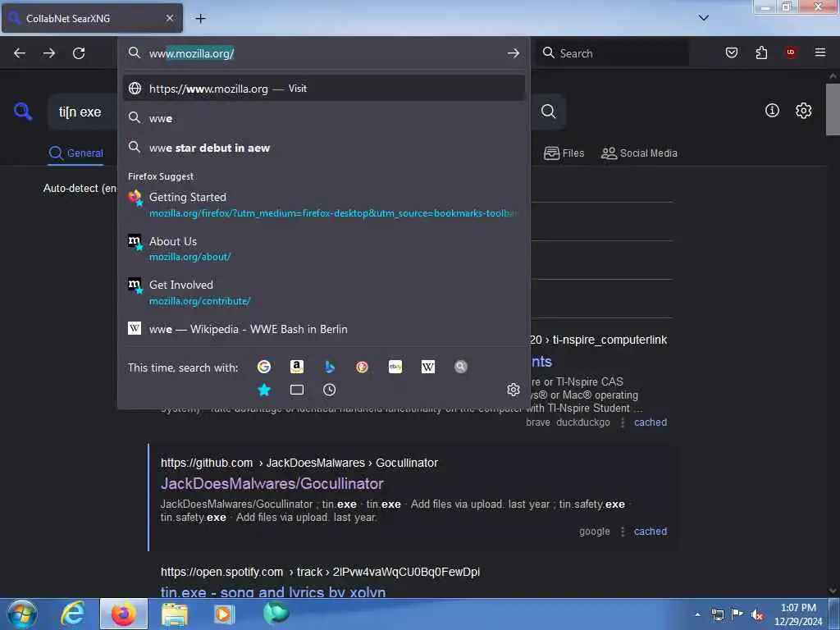Reload the current page

[x=79, y=53]
